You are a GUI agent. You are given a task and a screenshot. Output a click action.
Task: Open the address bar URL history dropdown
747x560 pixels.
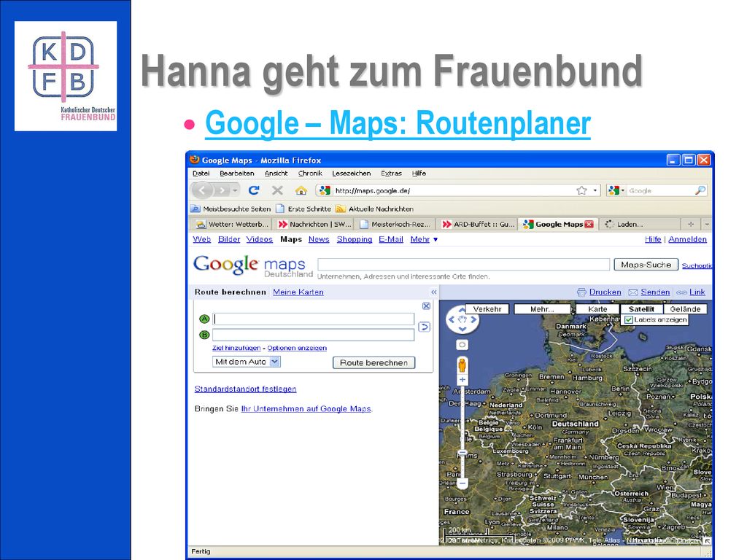595,190
